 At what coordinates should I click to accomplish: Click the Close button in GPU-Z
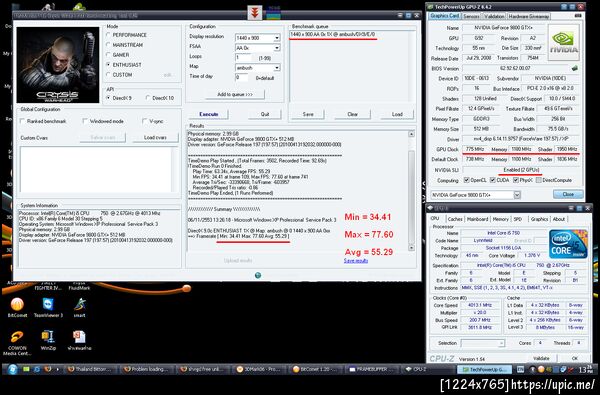(x=568, y=194)
